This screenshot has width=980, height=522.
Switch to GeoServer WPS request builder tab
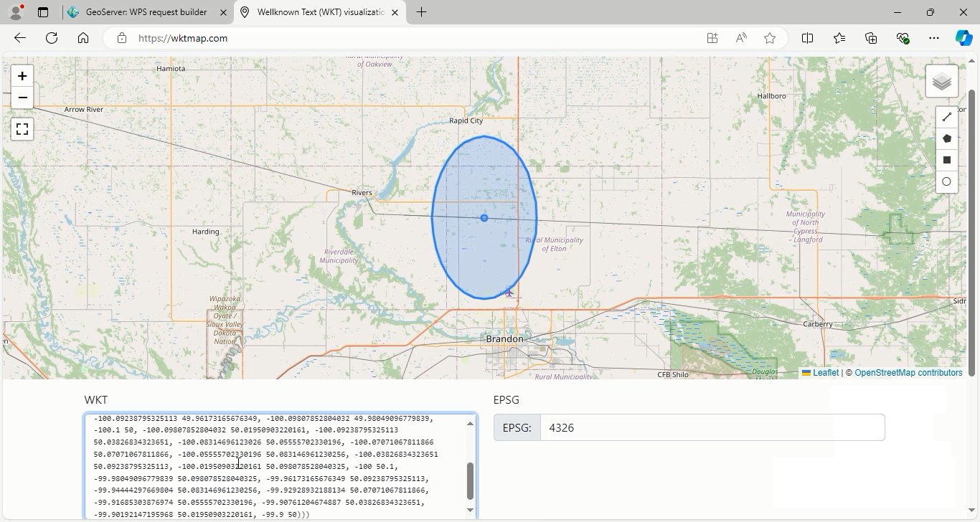[x=146, y=12]
